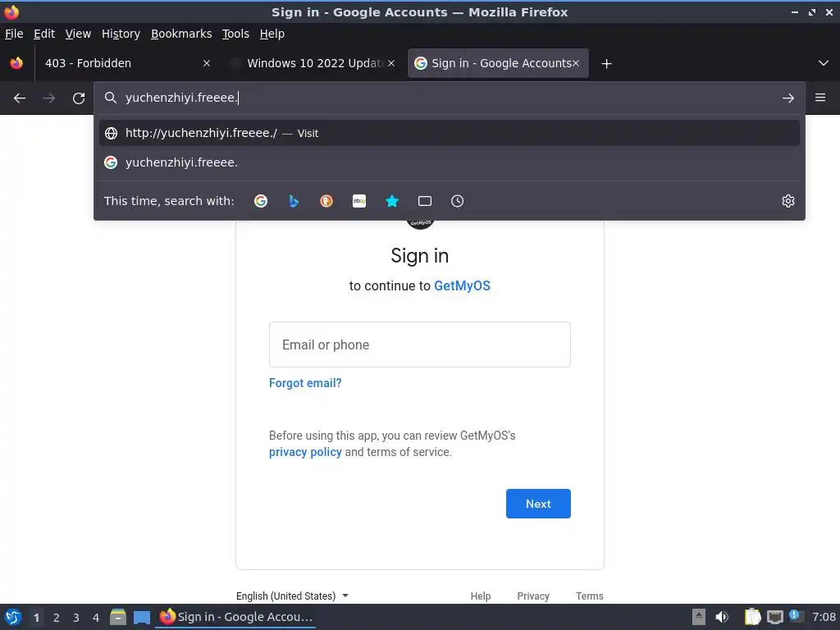This screenshot has height=630, width=840.
Task: Open the footer Privacy link
Action: click(533, 596)
